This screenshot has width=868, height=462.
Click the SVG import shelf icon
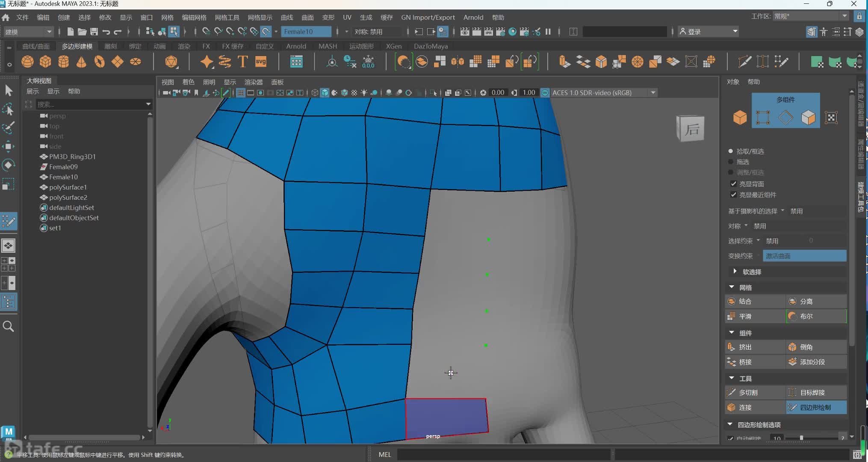tap(260, 62)
